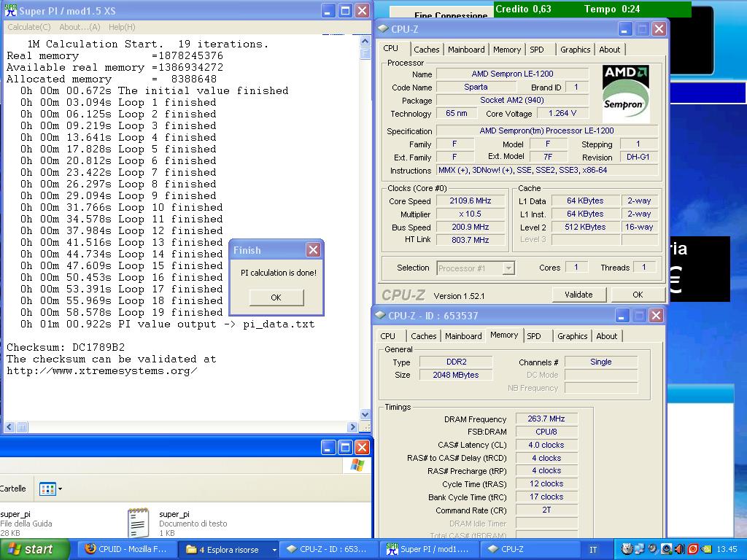This screenshot has height=560, width=747.
Task: Open the Help(H) menu in Super PI
Action: click(x=122, y=27)
